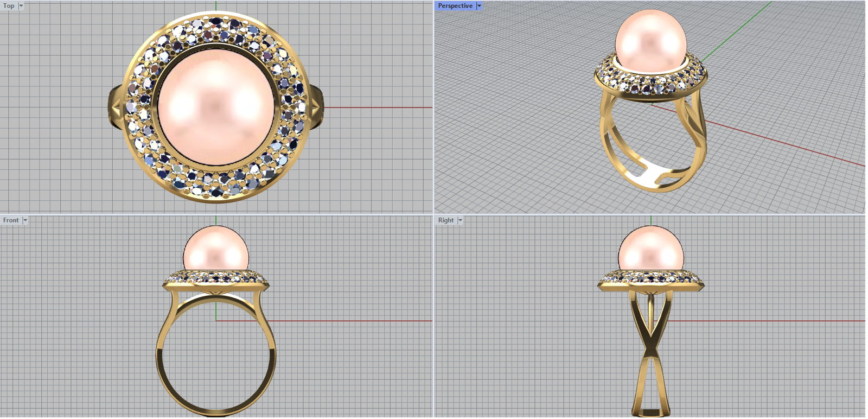This screenshot has width=868, height=419.
Task: Open the Top viewport dropdown arrow
Action: tap(21, 6)
